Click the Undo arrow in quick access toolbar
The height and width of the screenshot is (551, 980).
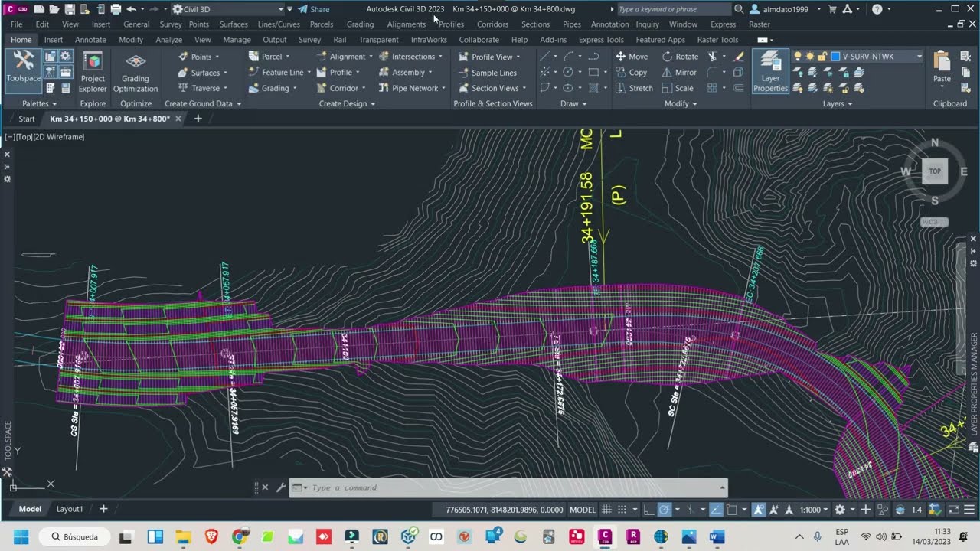point(131,9)
